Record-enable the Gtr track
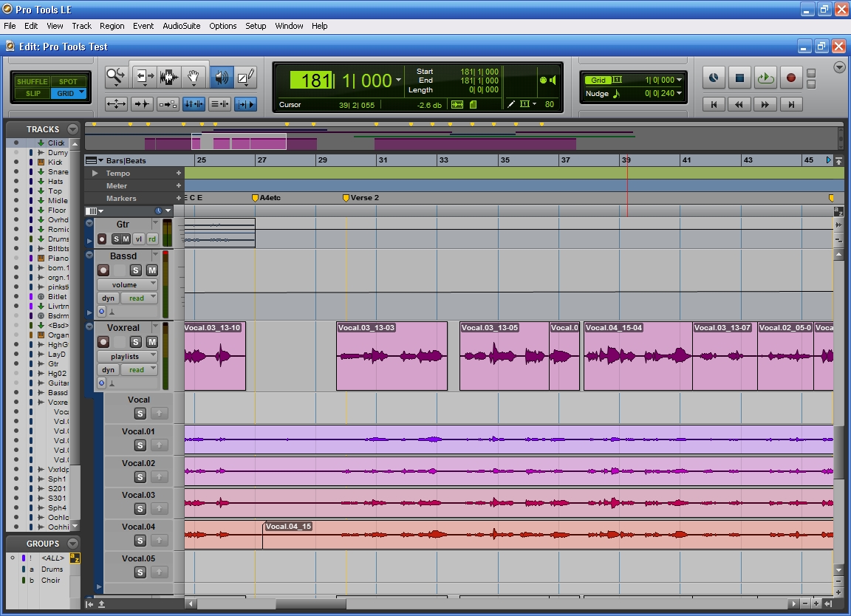 tap(101, 239)
